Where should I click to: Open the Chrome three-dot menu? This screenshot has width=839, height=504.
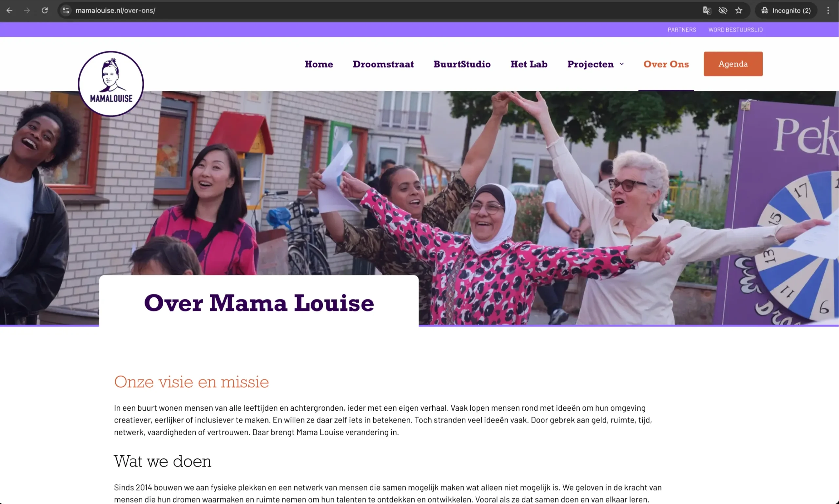pyautogui.click(x=828, y=10)
